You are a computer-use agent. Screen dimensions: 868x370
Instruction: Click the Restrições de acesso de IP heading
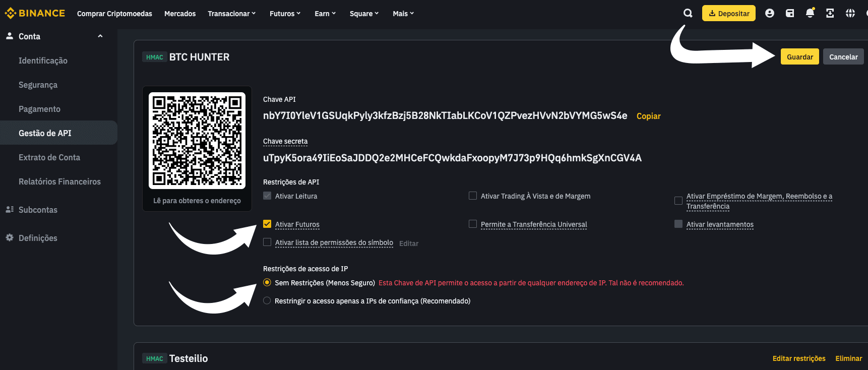pyautogui.click(x=305, y=269)
